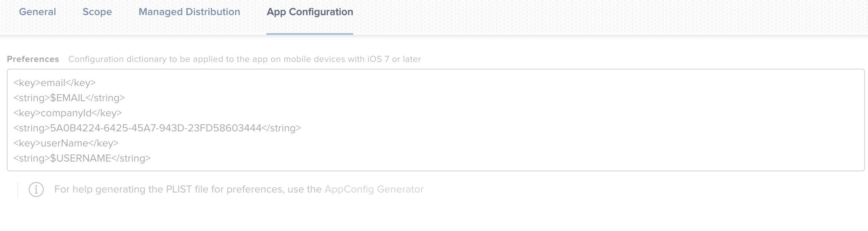Go to the Managed Distribution tab
868x231 pixels.
pyautogui.click(x=189, y=12)
